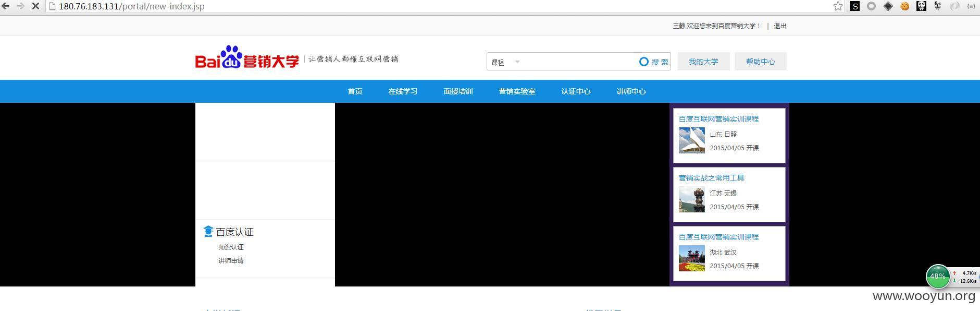Click the 山东 日照 course thumbnail image

[x=692, y=140]
